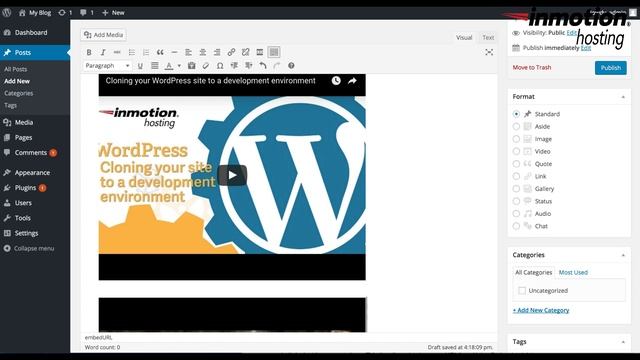Image resolution: width=640 pixels, height=360 pixels.
Task: Undo the last edit
Action: click(263, 66)
